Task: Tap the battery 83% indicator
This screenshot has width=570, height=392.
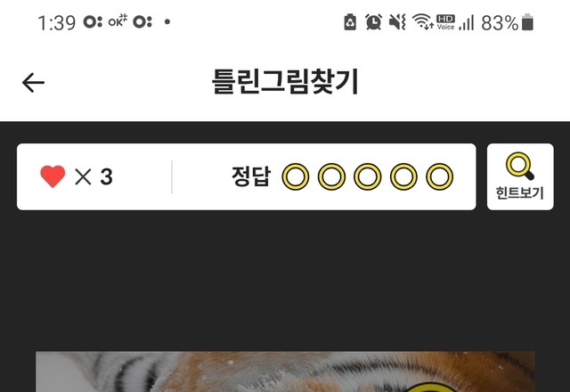Action: coord(507,22)
